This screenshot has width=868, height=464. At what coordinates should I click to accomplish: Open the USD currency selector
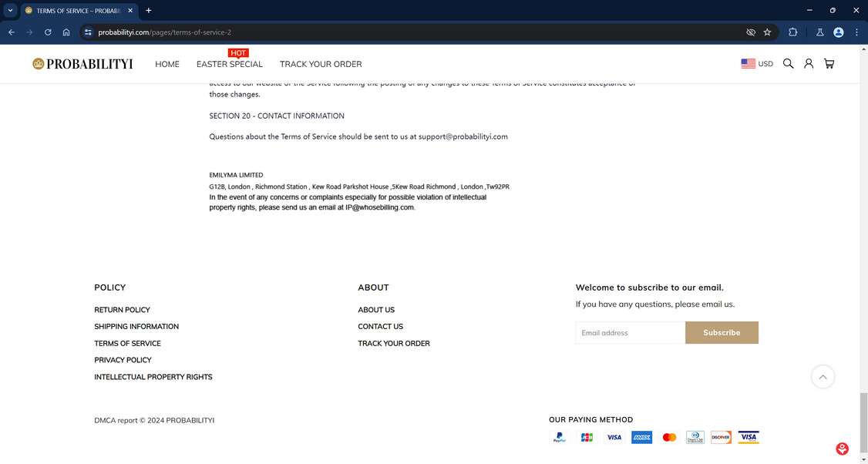pos(757,63)
